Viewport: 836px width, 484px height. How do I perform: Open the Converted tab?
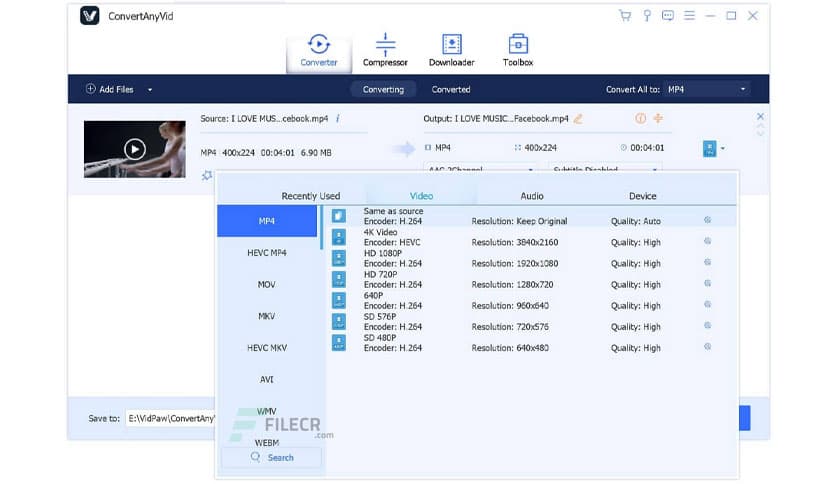point(451,90)
